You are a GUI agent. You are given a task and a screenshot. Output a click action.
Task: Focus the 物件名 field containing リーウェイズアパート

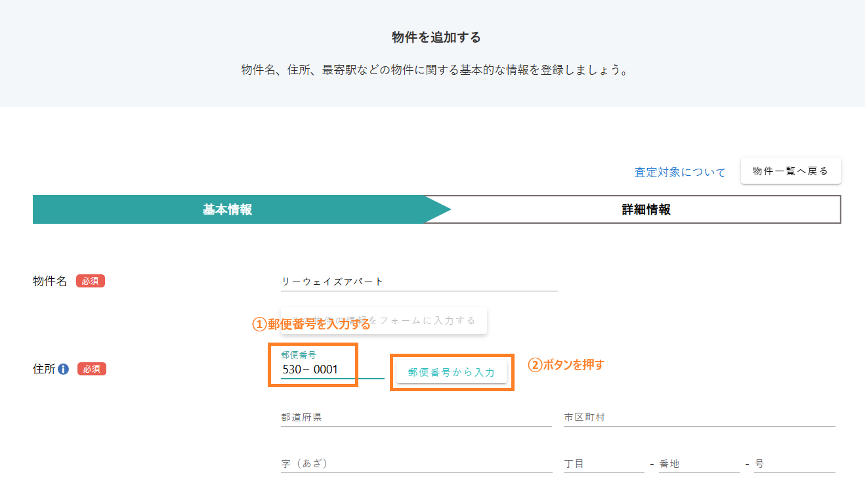point(419,282)
